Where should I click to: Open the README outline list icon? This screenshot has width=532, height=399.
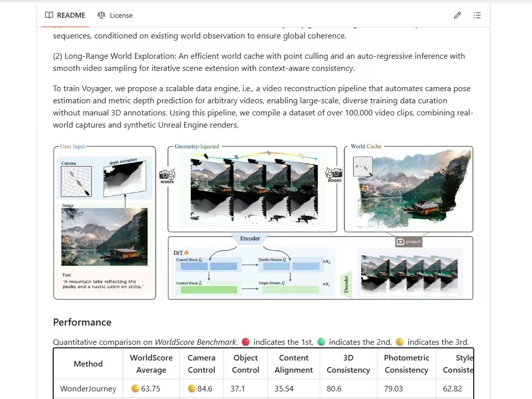point(477,15)
